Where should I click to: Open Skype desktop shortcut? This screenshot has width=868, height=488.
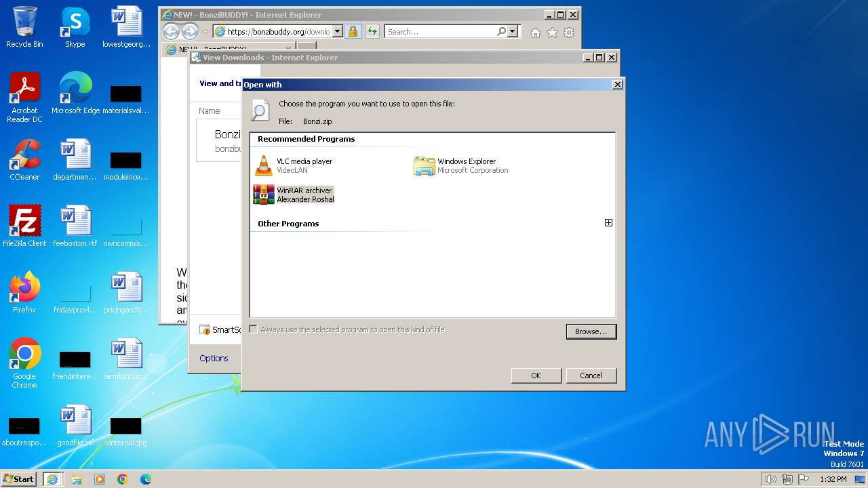click(x=75, y=28)
